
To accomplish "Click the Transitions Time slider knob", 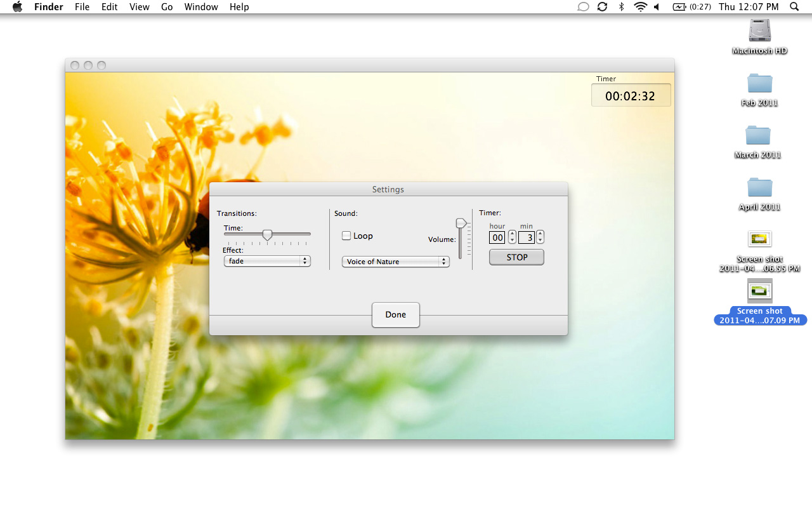I will (267, 235).
